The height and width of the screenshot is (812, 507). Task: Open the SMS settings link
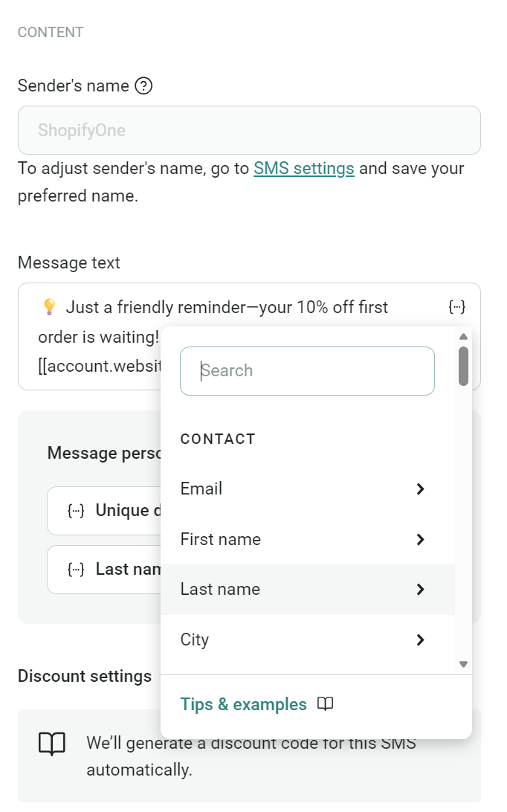click(x=303, y=168)
